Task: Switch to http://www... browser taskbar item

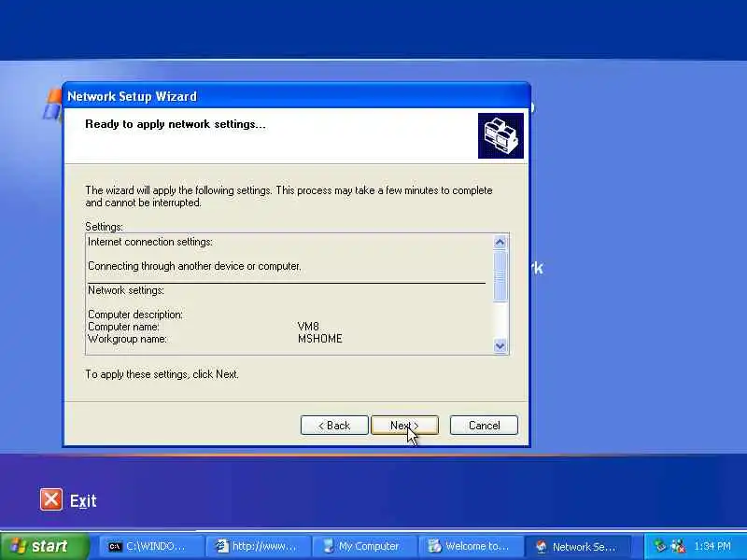Action: [258, 546]
